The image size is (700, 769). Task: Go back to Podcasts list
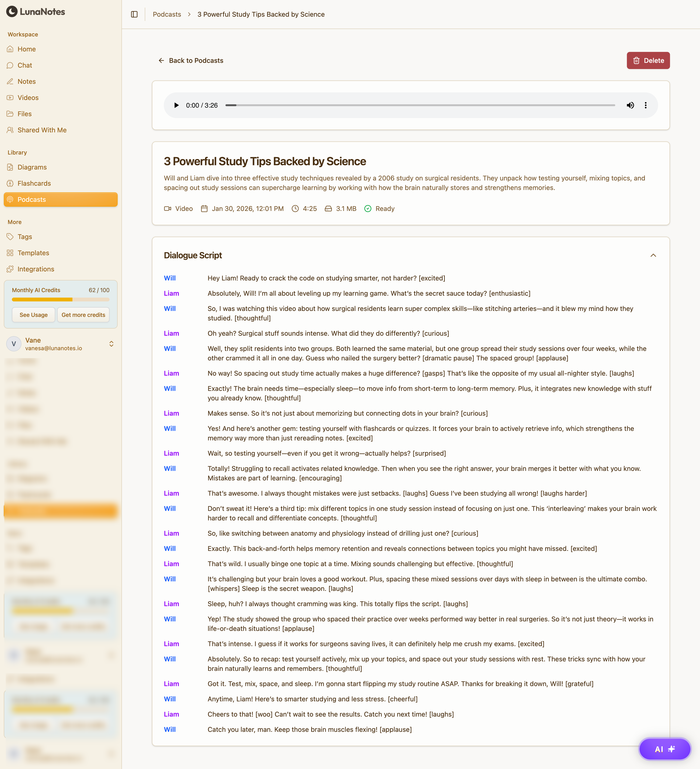pos(191,60)
